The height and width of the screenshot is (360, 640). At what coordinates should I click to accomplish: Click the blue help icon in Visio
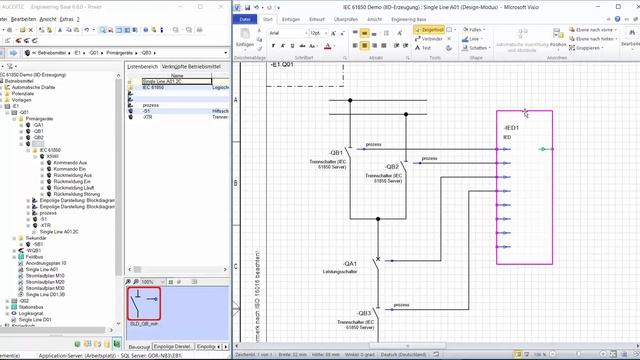tap(618, 19)
